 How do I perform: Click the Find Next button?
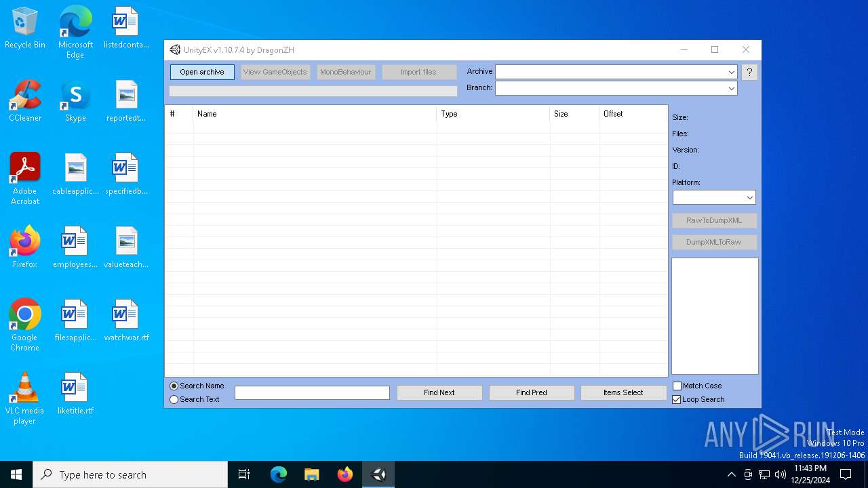pos(439,392)
